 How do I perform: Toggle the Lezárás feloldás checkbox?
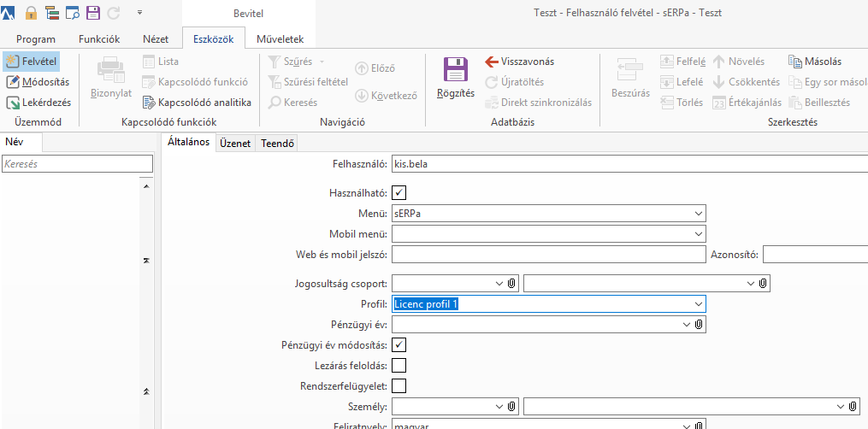(x=399, y=366)
